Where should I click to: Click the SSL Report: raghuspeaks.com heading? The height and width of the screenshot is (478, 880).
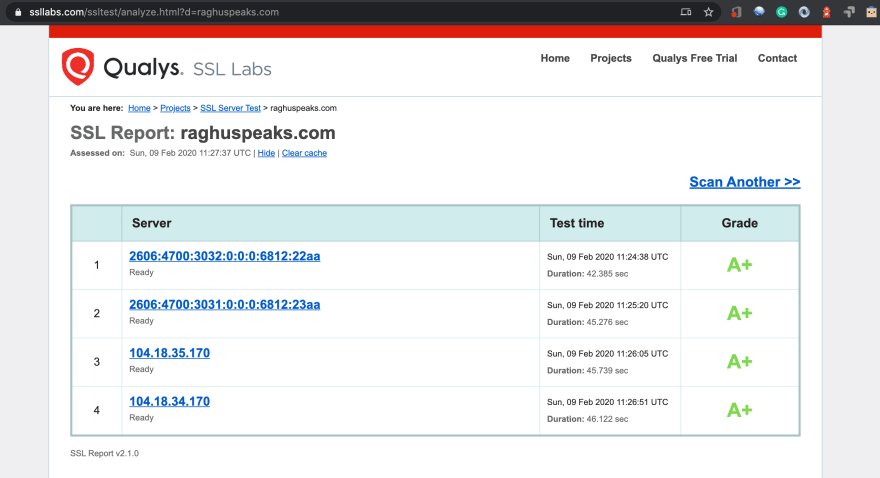tap(203, 133)
